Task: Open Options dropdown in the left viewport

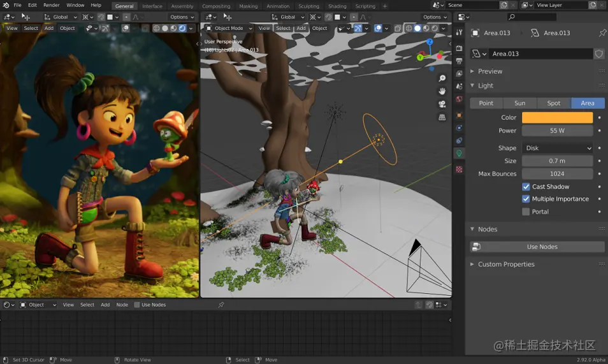Action: [182, 17]
